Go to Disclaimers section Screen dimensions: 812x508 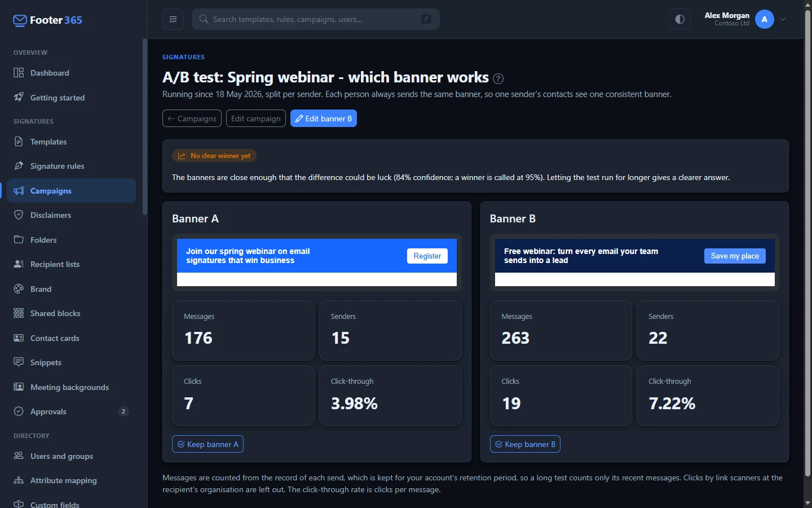(x=72, y=215)
